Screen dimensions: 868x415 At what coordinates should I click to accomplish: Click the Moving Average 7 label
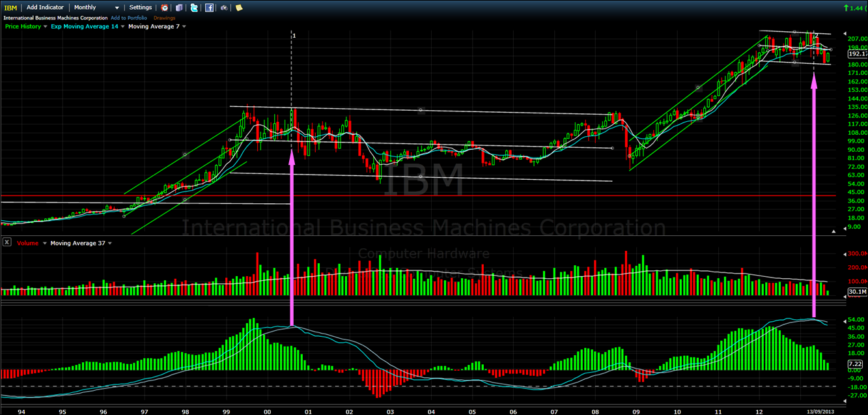click(x=154, y=26)
